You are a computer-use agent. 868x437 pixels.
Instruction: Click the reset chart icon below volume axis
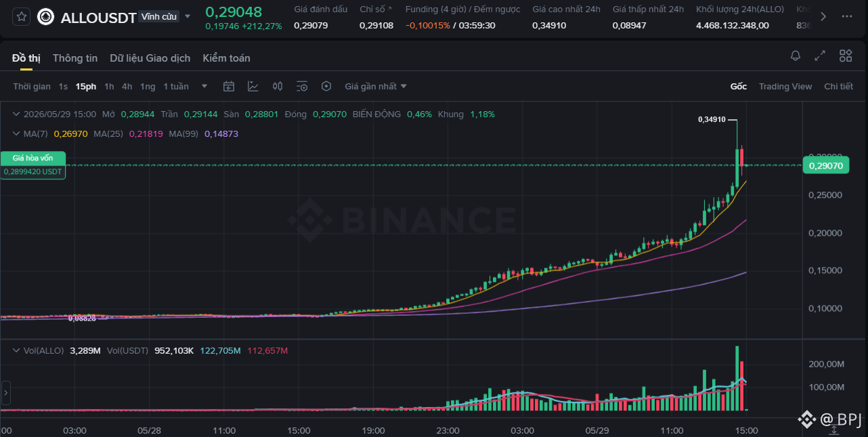(834, 429)
